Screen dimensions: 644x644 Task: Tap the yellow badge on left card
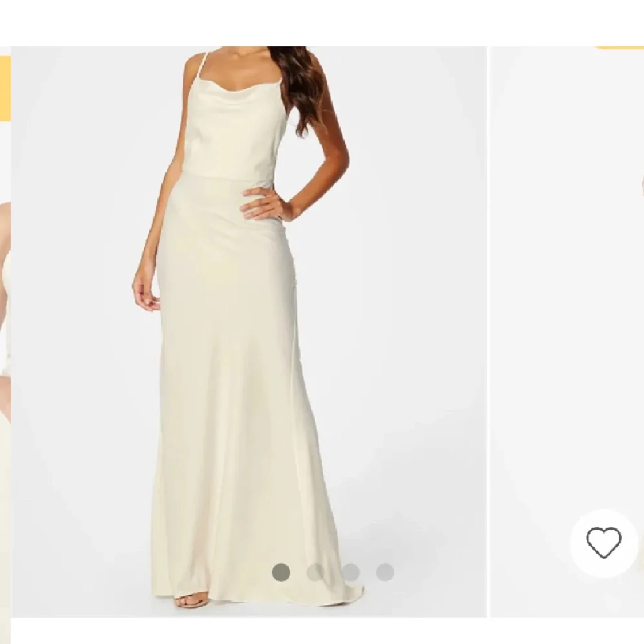tap(5, 88)
